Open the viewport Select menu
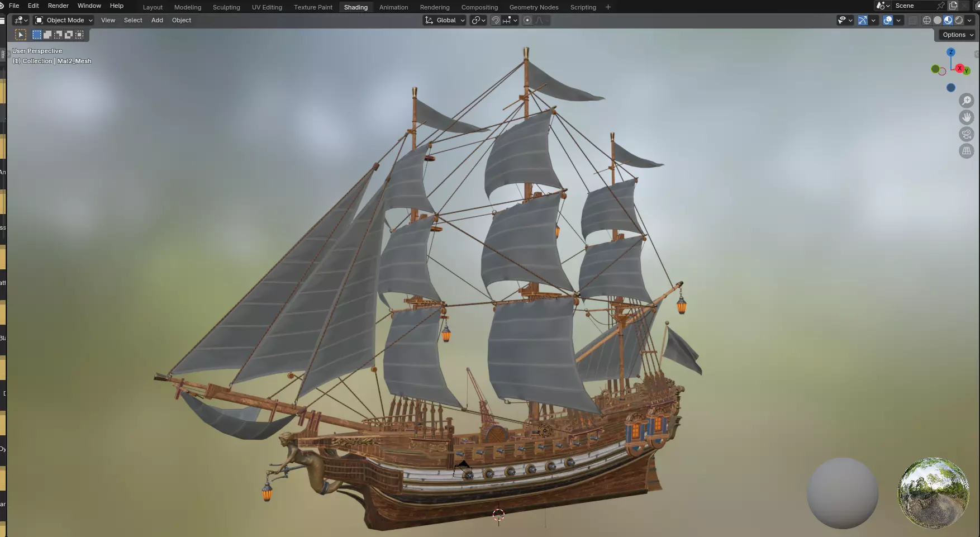The width and height of the screenshot is (980, 537). point(133,20)
